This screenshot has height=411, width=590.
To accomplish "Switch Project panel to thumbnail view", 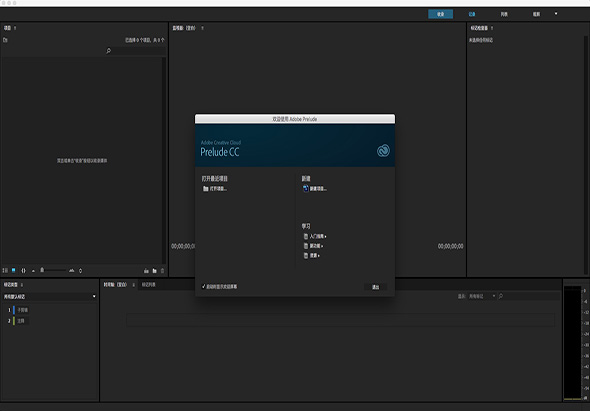I will click(14, 270).
